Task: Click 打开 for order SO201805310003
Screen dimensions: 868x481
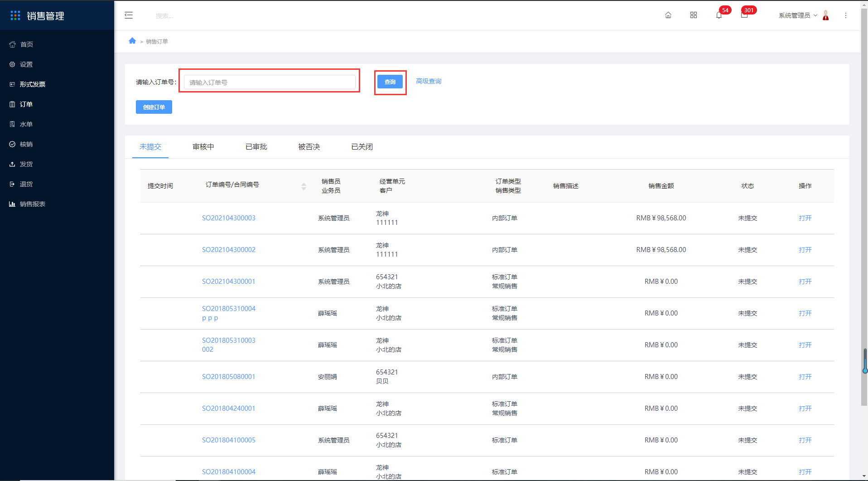Action: (x=805, y=345)
